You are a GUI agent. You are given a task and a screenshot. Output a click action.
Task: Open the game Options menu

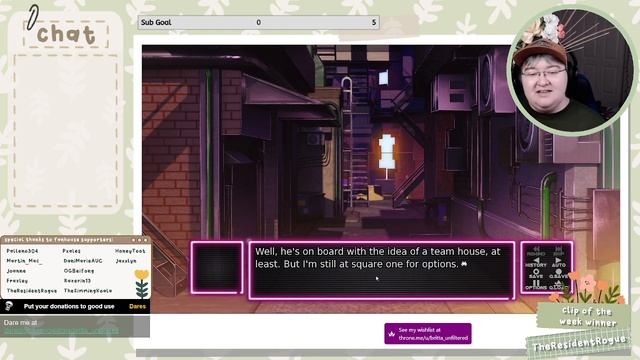[536, 284]
